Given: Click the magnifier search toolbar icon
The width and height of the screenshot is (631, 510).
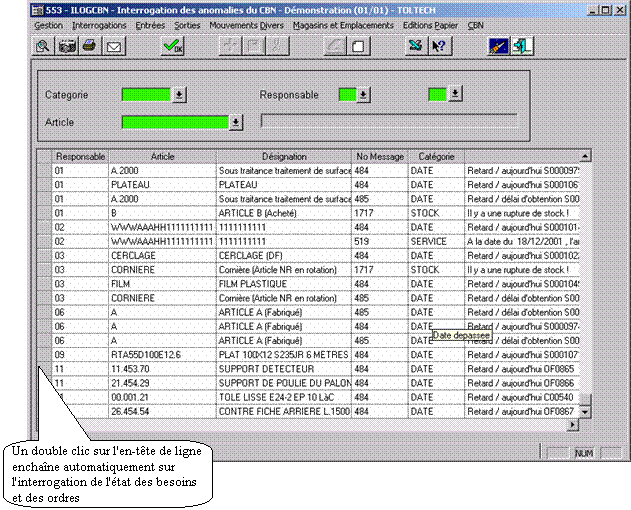Looking at the screenshot, I should [43, 46].
